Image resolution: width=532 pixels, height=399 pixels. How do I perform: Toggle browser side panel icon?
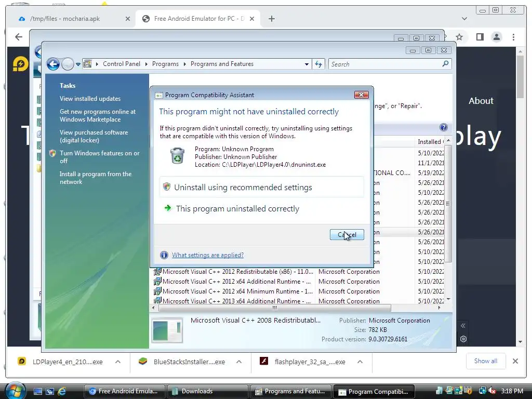coord(480,37)
